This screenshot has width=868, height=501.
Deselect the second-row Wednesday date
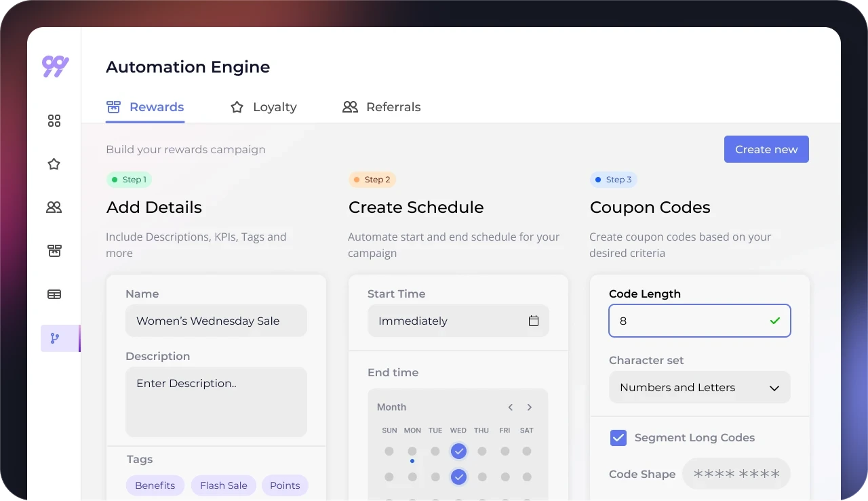pos(459,477)
